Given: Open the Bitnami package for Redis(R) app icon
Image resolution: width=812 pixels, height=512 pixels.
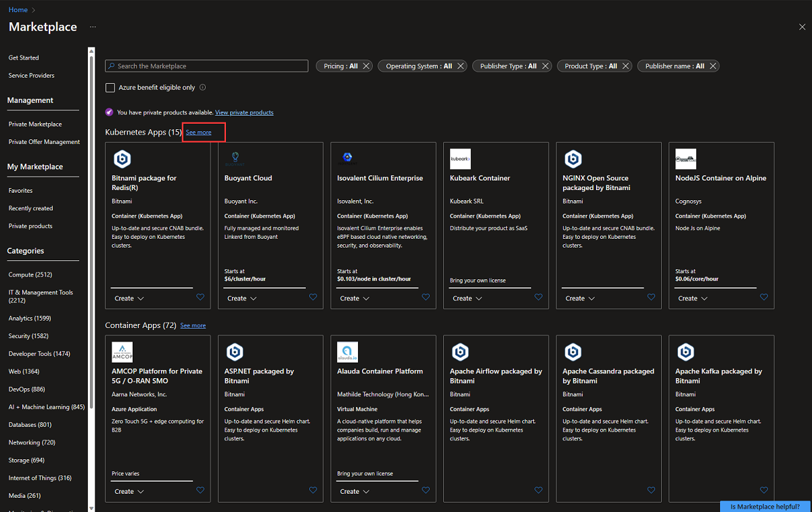Looking at the screenshot, I should click(x=122, y=158).
